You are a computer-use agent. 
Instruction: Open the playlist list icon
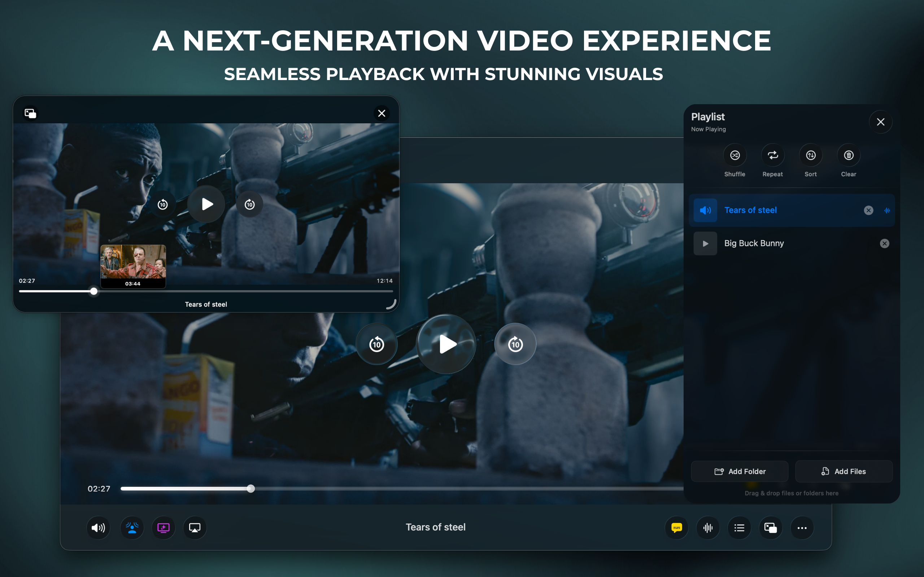[x=739, y=528]
